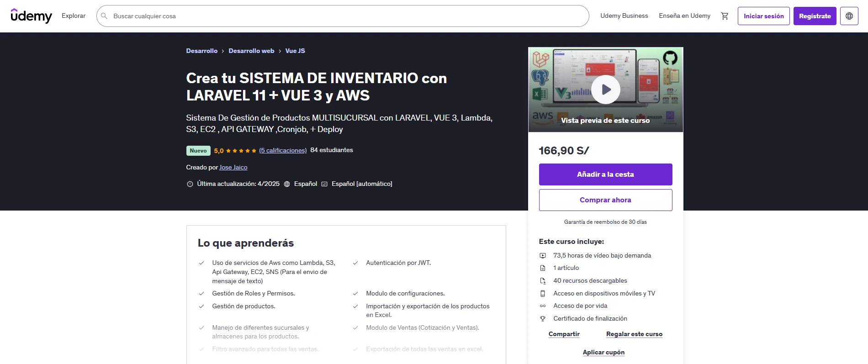Click the search magnifier icon
Image resolution: width=868 pixels, height=364 pixels.
(104, 16)
